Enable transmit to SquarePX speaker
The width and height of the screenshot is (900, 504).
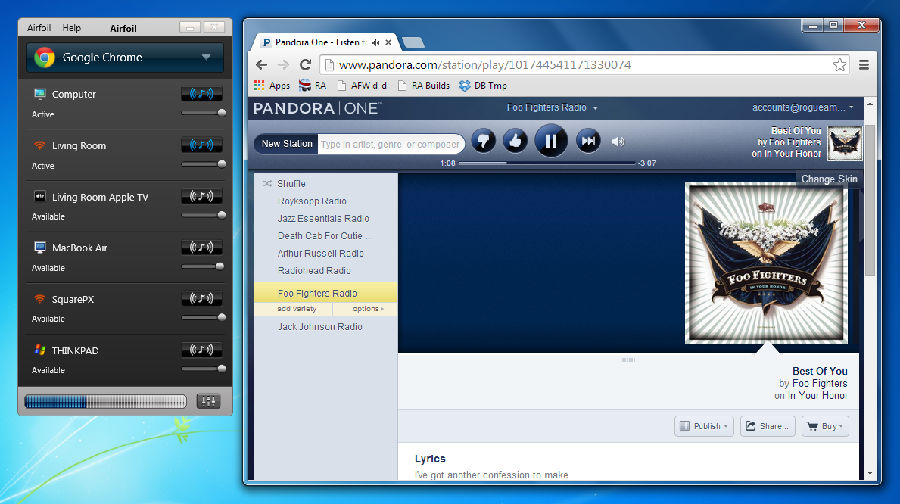coord(201,298)
